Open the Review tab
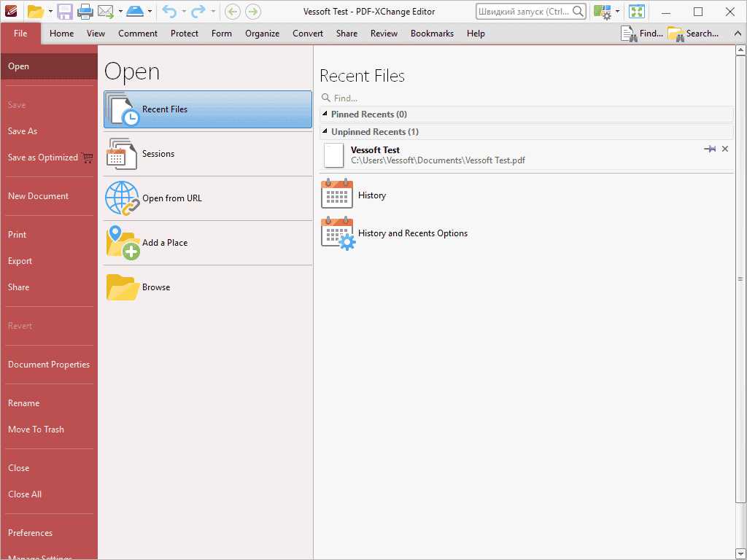Screen dimensions: 747x560 coord(384,34)
